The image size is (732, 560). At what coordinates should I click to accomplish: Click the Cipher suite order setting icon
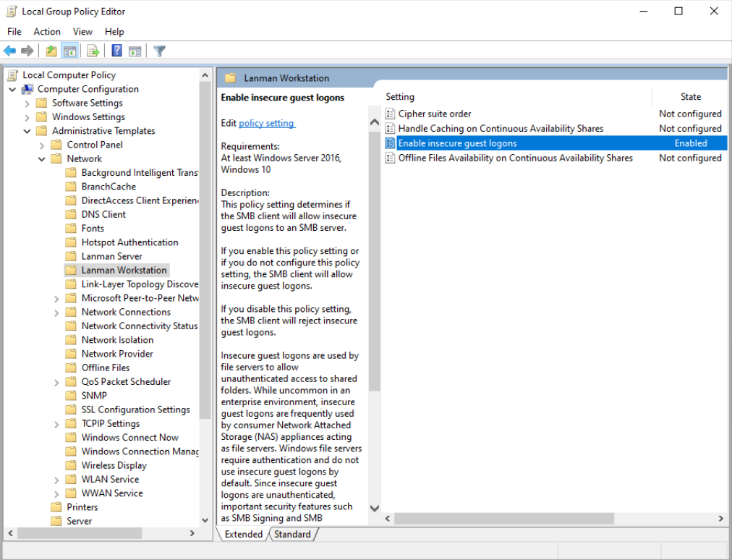pyautogui.click(x=393, y=114)
